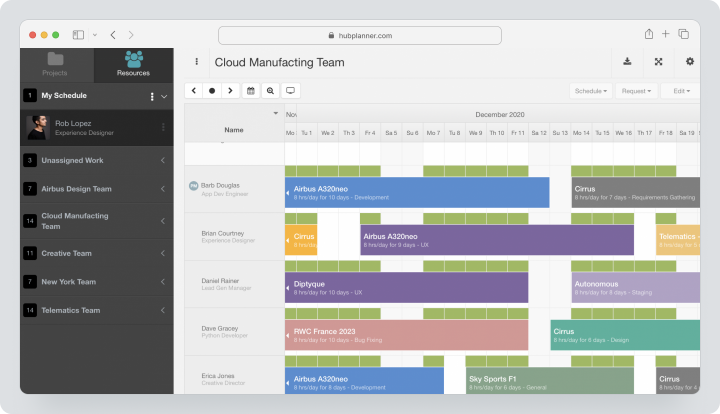720x414 pixels.
Task: Select the Fr 11 date column header
Action: 518,133
